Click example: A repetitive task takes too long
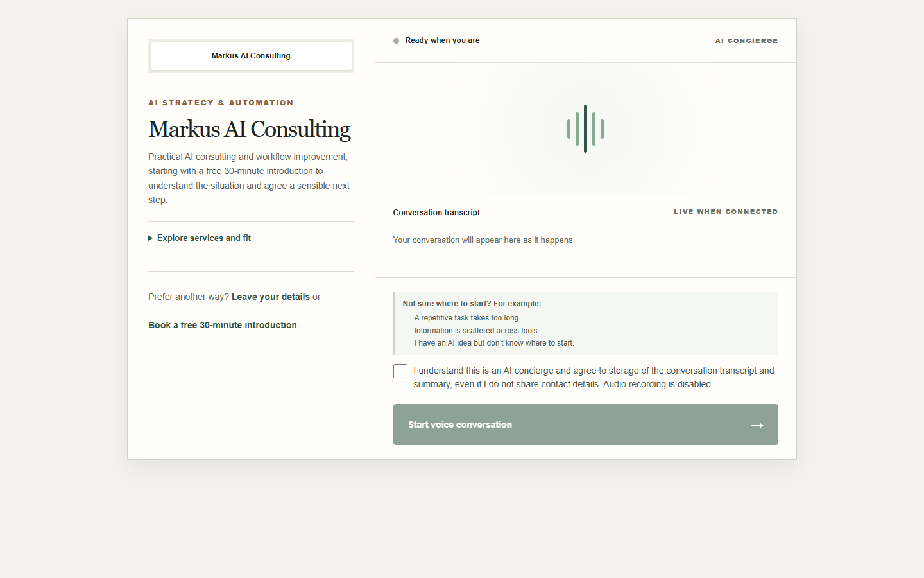924x578 pixels. coord(467,318)
